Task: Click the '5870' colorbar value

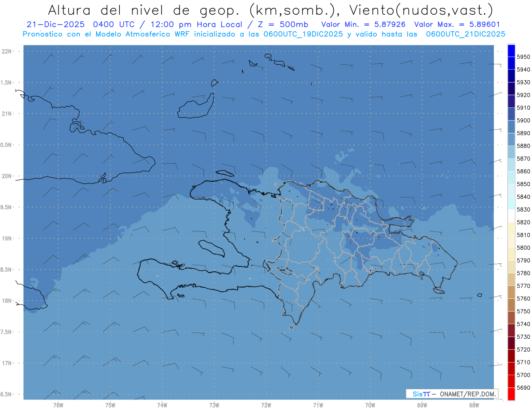Action: (523, 159)
